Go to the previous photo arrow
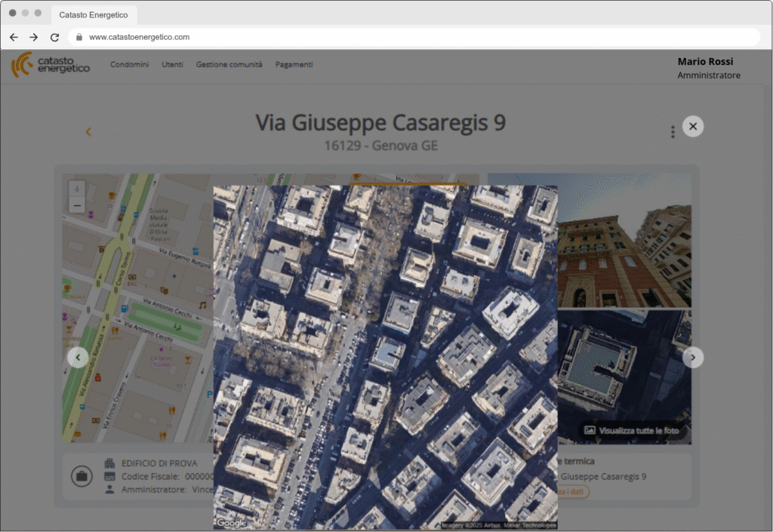This screenshot has height=532, width=773. pyautogui.click(x=78, y=357)
